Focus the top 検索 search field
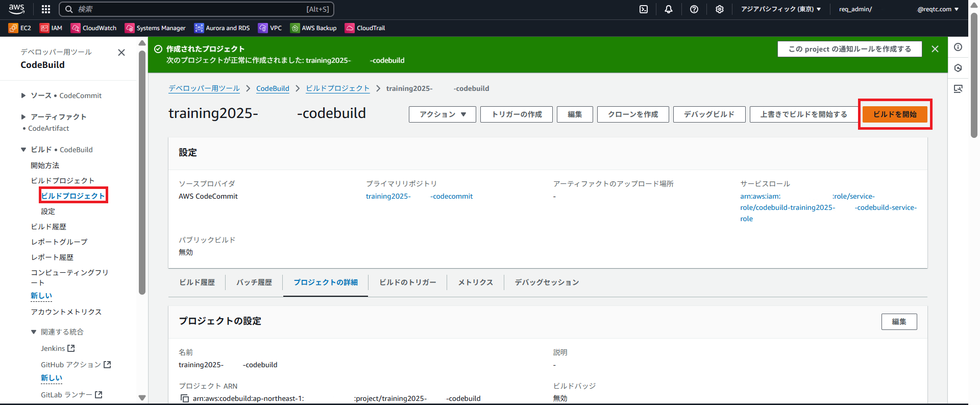 (x=197, y=9)
